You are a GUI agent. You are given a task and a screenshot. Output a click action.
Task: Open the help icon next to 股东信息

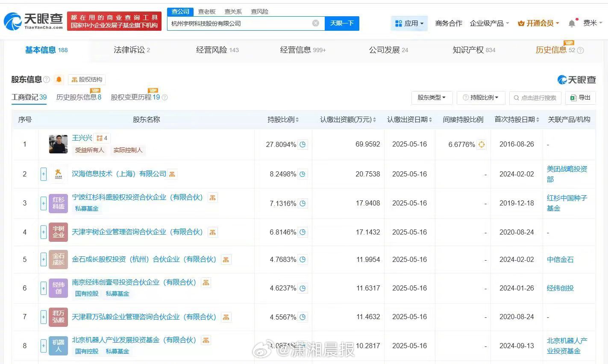tap(47, 79)
